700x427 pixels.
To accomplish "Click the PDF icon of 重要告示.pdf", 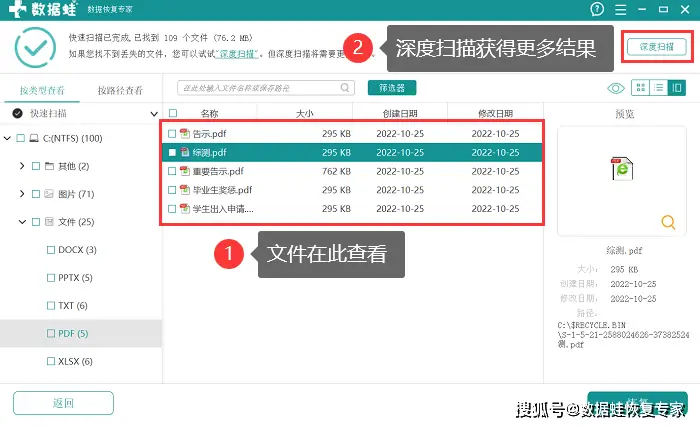I will coord(185,171).
